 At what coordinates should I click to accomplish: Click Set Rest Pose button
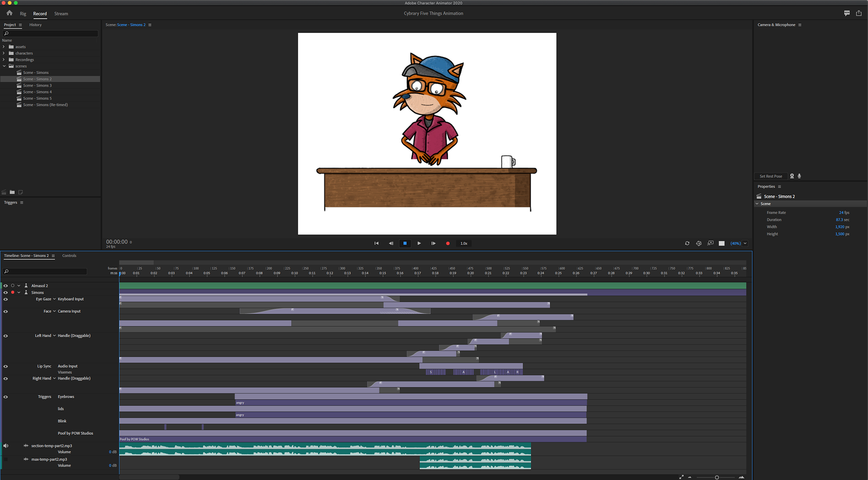pyautogui.click(x=771, y=176)
